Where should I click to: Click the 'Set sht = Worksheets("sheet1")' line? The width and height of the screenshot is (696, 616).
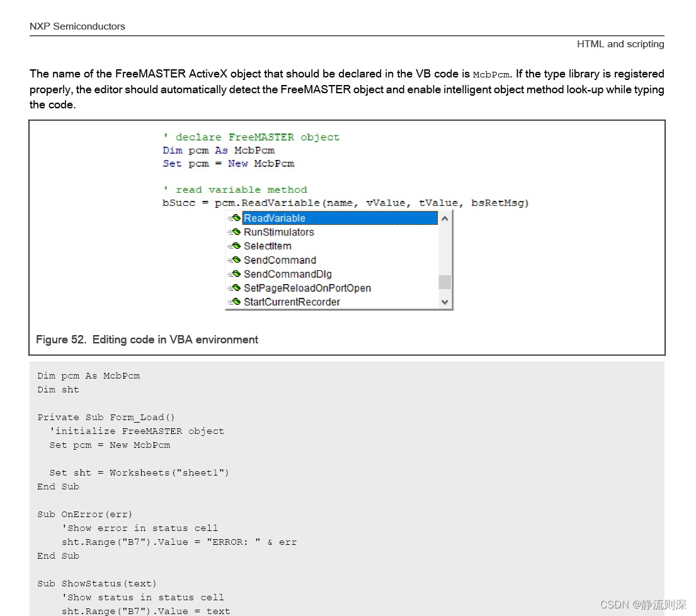[139, 472]
